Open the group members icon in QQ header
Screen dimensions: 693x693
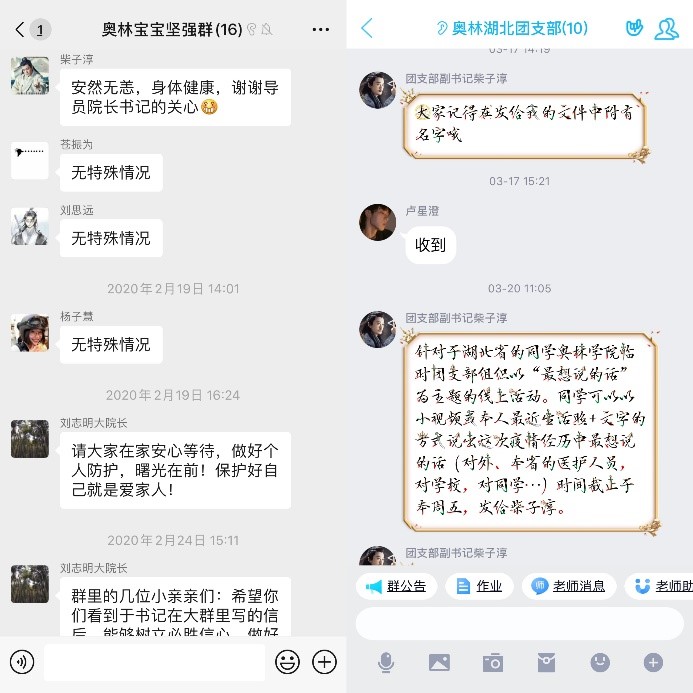pyautogui.click(x=666, y=29)
